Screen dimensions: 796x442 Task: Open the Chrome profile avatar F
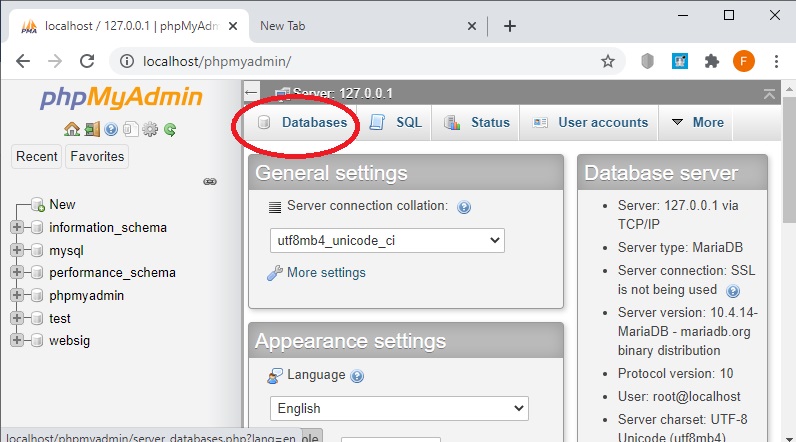744,61
